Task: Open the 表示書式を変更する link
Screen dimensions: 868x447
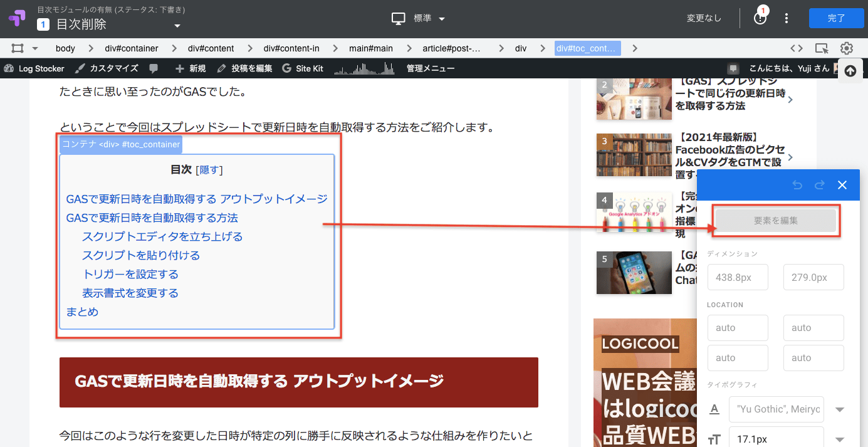Action: 130,293
